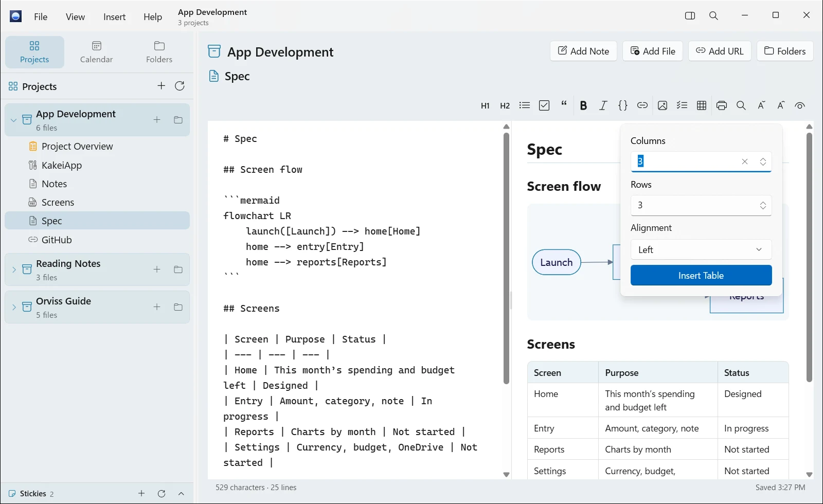Open find in the editor toolbar

coord(741,105)
